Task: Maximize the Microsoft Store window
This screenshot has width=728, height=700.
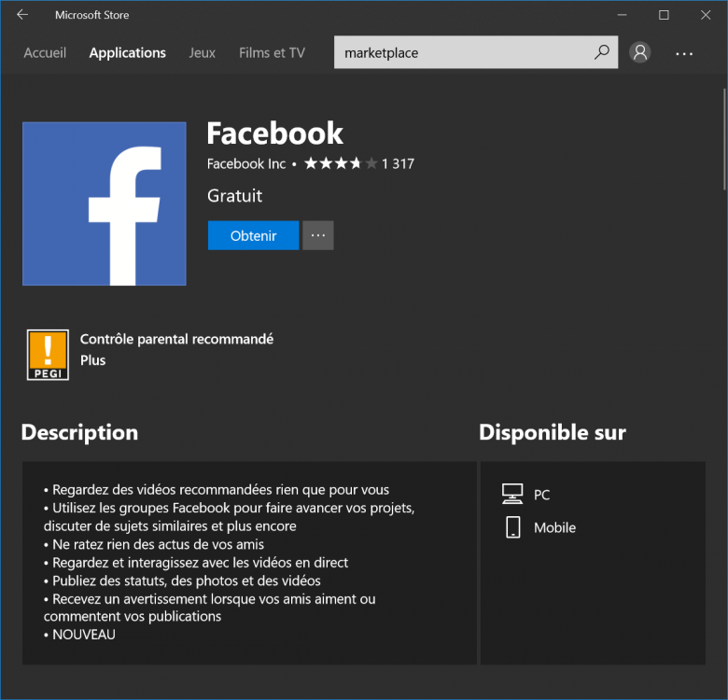Action: point(664,15)
